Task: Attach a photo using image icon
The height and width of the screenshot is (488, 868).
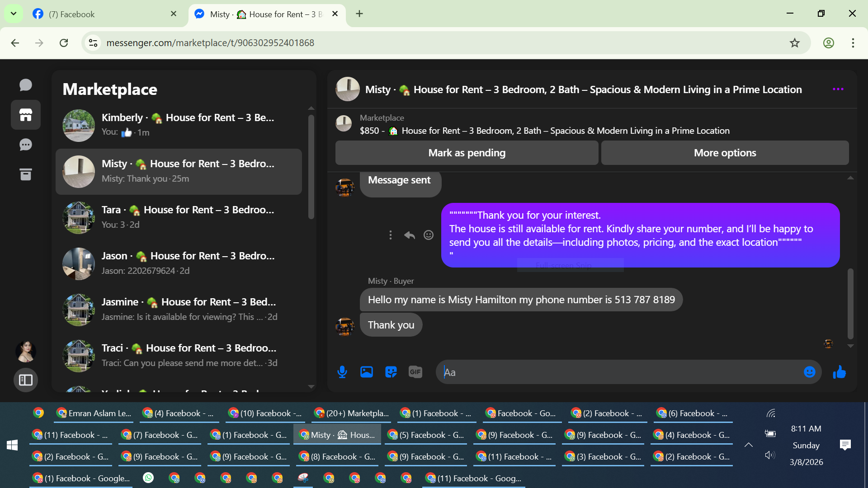Action: coord(367,372)
